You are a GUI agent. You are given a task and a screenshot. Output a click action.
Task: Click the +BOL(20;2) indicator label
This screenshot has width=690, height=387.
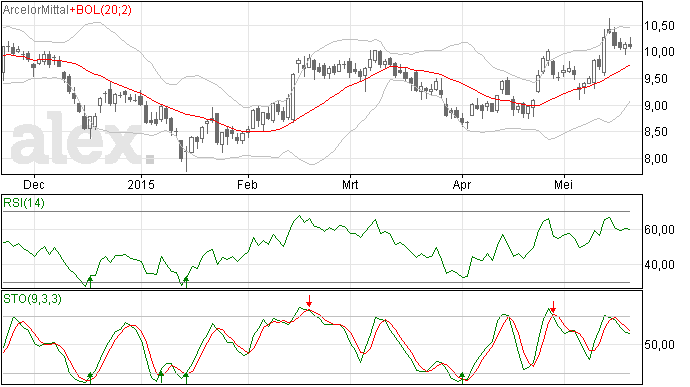(x=101, y=10)
